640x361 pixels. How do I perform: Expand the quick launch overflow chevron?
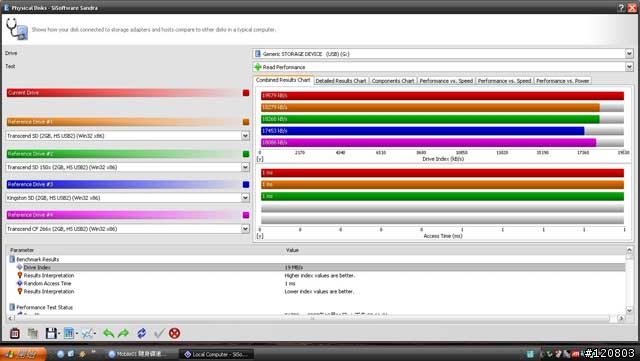tap(93, 351)
